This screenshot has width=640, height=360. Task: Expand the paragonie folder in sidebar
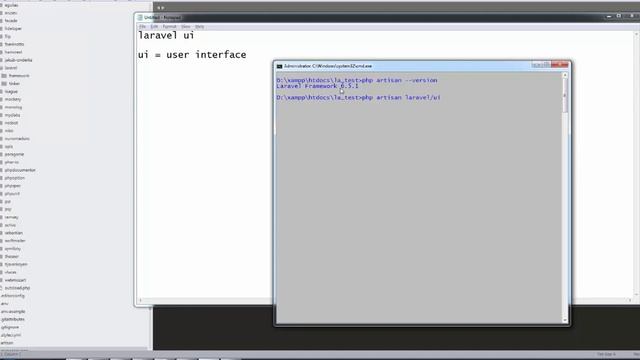click(x=14, y=154)
